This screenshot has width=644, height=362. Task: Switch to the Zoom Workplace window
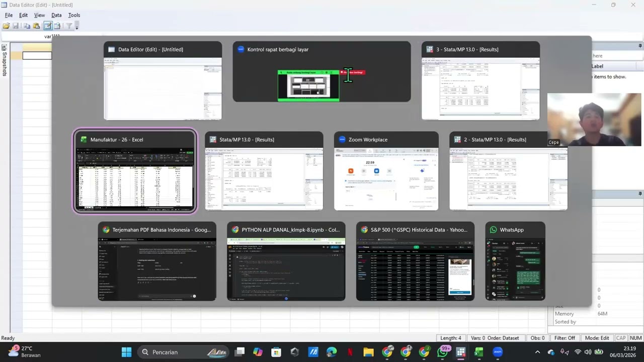[386, 171]
